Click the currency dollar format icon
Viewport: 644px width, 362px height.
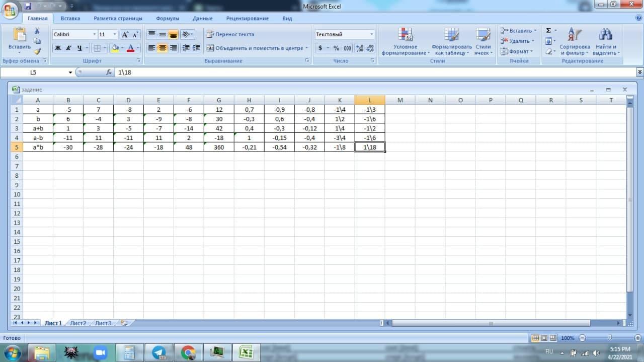pyautogui.click(x=320, y=48)
